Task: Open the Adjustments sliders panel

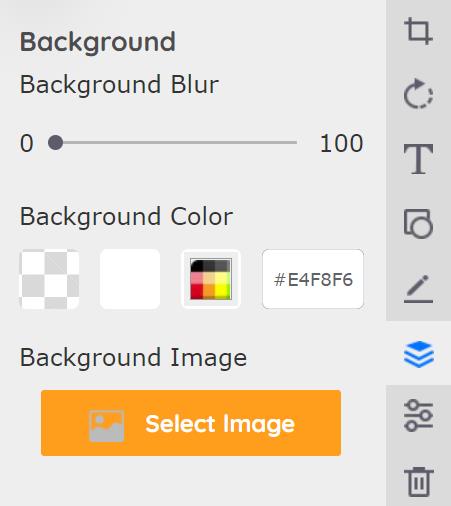Action: tap(418, 416)
